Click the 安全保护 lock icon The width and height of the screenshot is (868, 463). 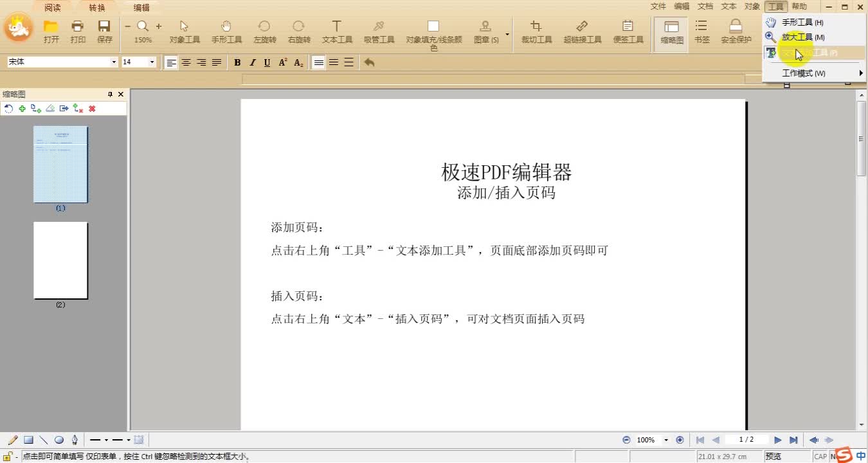pos(736,26)
